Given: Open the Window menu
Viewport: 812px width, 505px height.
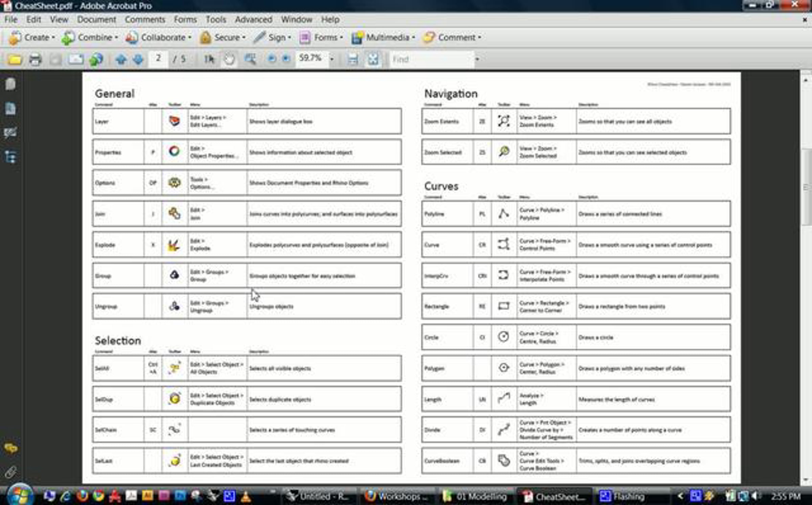Looking at the screenshot, I should coord(296,20).
